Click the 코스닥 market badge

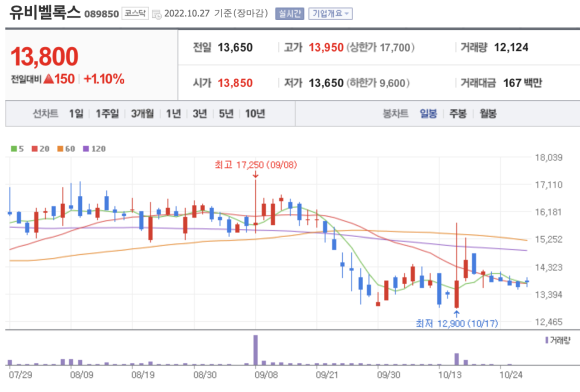tap(135, 14)
